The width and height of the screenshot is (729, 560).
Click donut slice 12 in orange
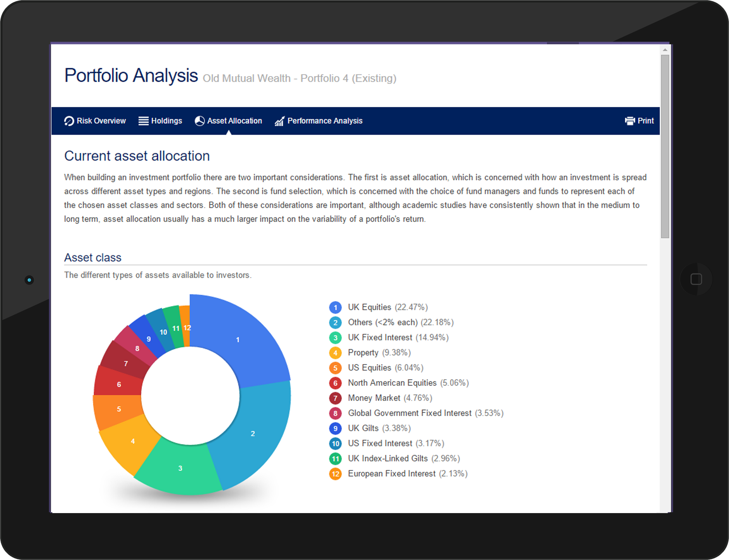[187, 328]
